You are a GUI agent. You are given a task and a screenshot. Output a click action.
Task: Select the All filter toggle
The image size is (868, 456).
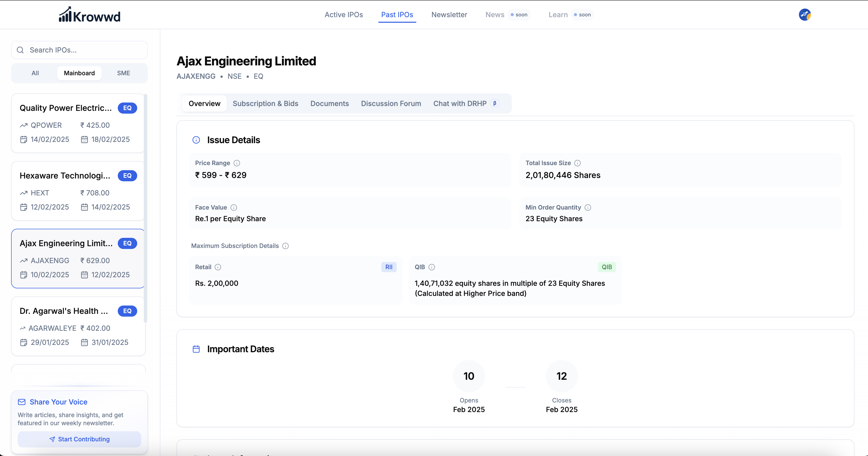[x=35, y=73]
